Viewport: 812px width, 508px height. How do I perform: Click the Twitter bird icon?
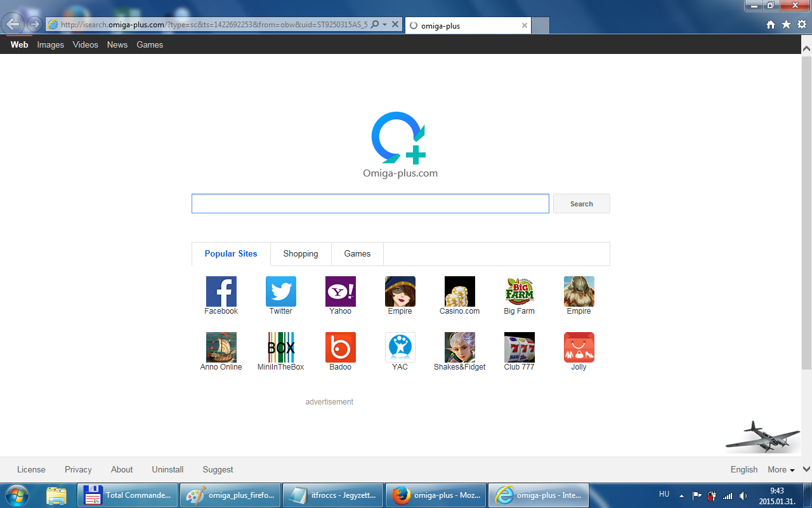coord(280,291)
